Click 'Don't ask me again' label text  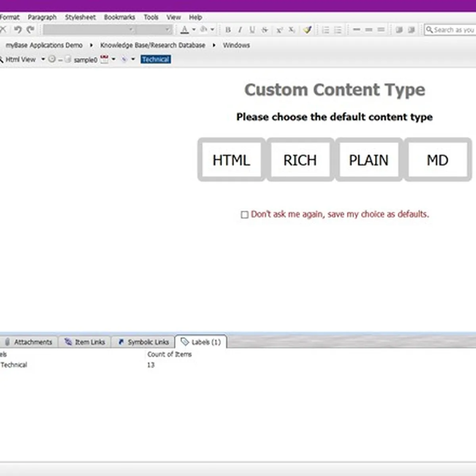tap(340, 214)
